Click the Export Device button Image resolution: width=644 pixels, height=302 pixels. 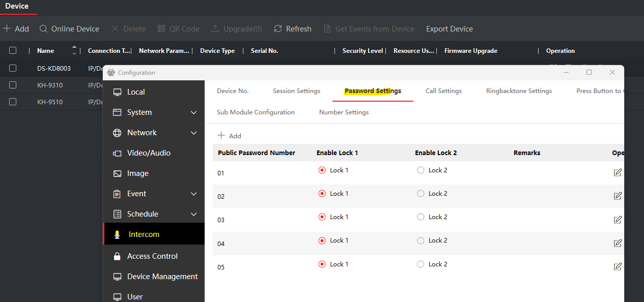(449, 29)
